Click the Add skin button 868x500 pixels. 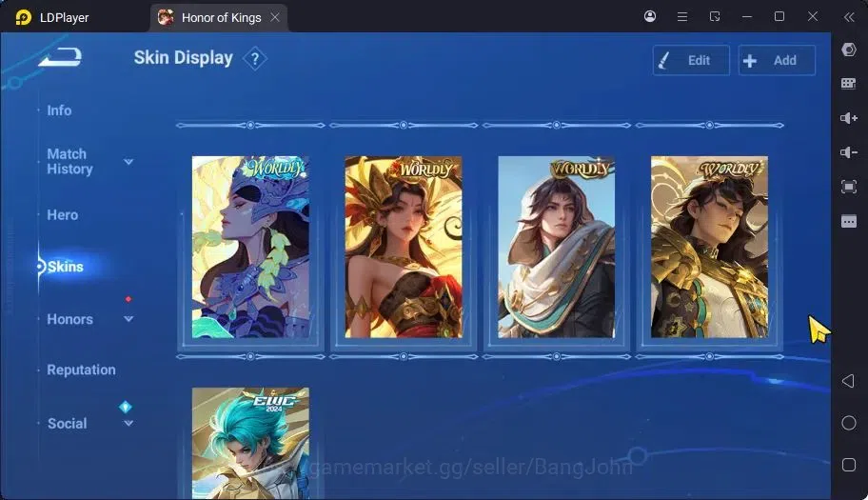[x=777, y=60]
